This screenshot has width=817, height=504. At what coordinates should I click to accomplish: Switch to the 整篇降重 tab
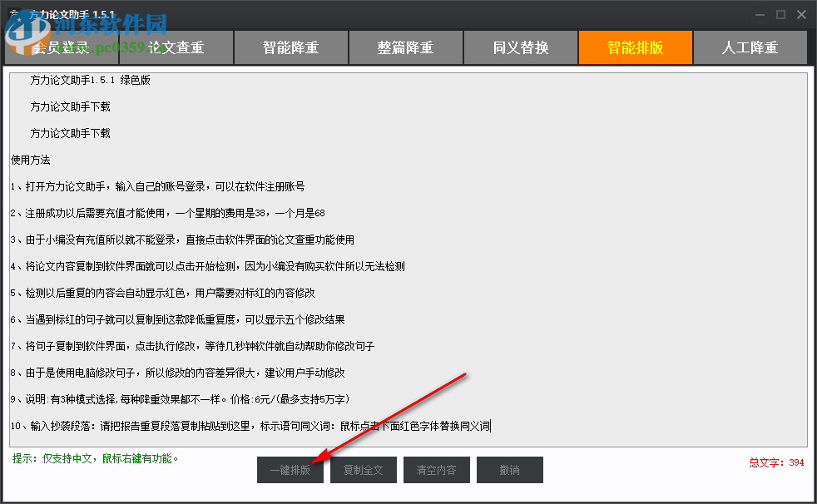(405, 47)
